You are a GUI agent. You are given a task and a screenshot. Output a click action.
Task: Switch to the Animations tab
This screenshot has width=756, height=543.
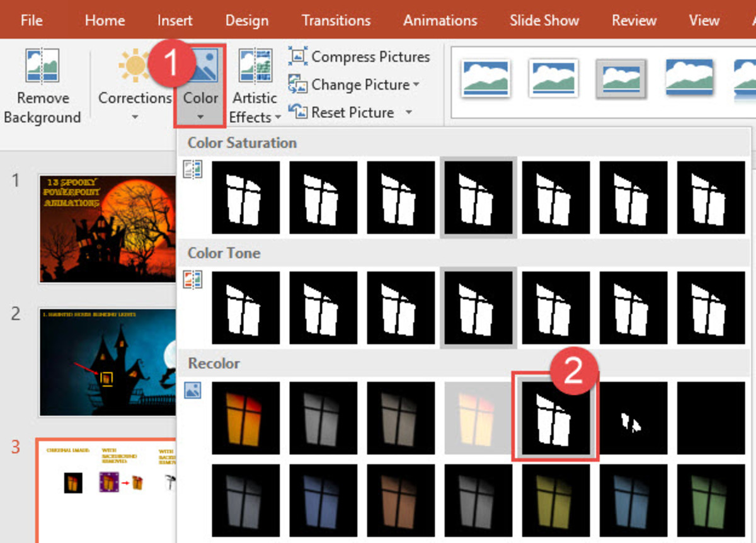pos(440,20)
